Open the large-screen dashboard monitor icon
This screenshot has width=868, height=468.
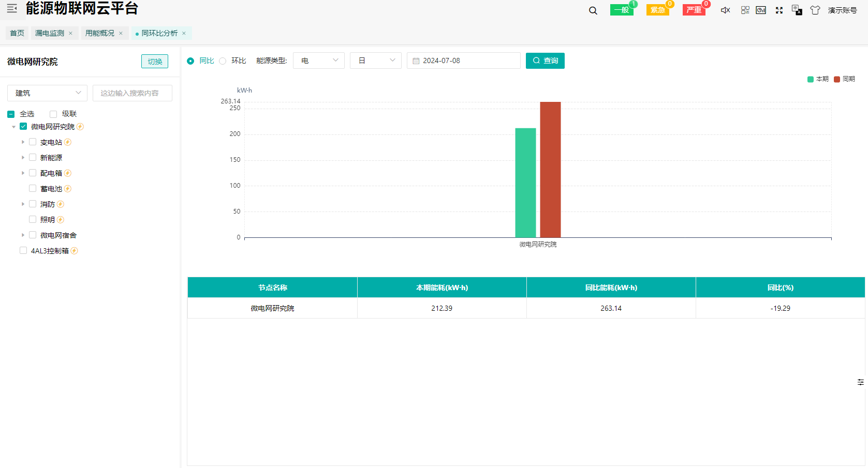[761, 10]
